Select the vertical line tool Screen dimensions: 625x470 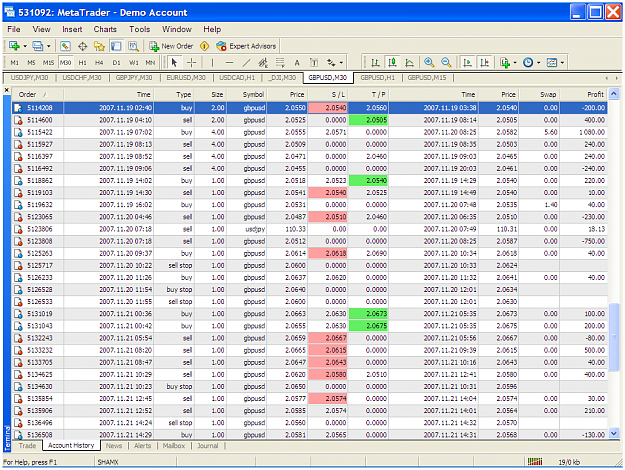click(212, 63)
